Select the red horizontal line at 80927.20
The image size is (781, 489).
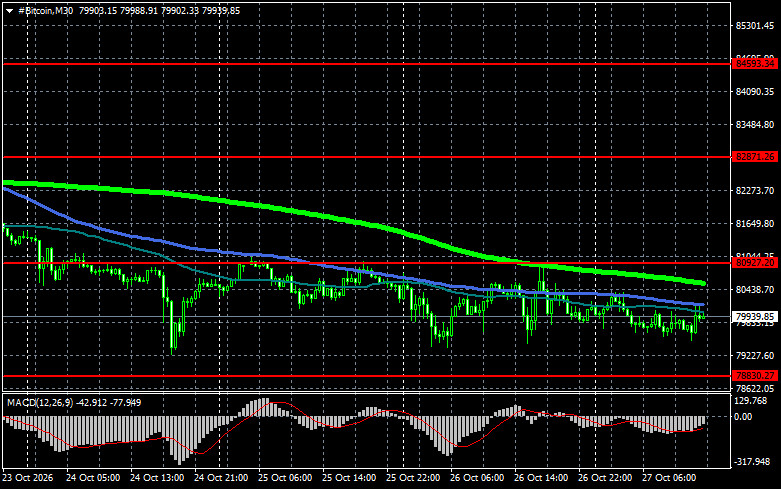pyautogui.click(x=367, y=263)
